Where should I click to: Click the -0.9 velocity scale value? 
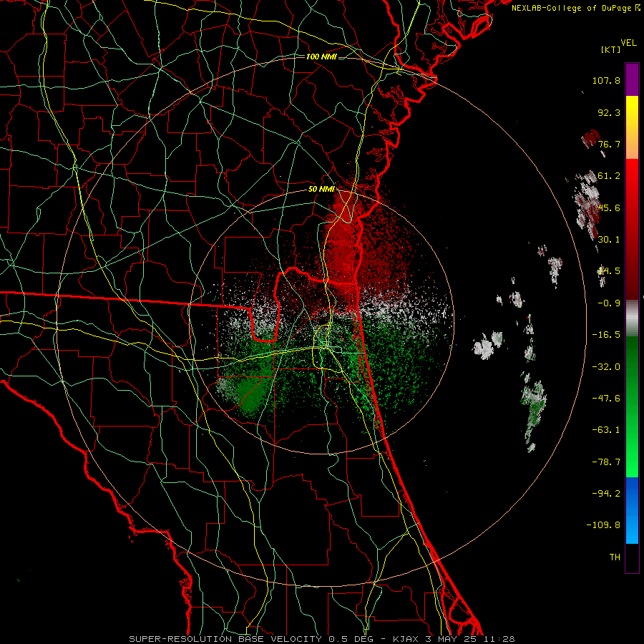[609, 303]
